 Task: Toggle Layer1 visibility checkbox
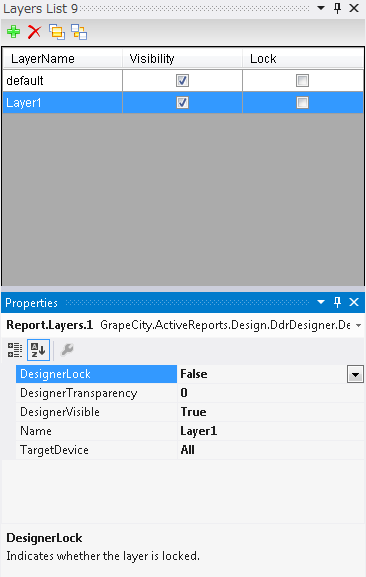tap(182, 102)
